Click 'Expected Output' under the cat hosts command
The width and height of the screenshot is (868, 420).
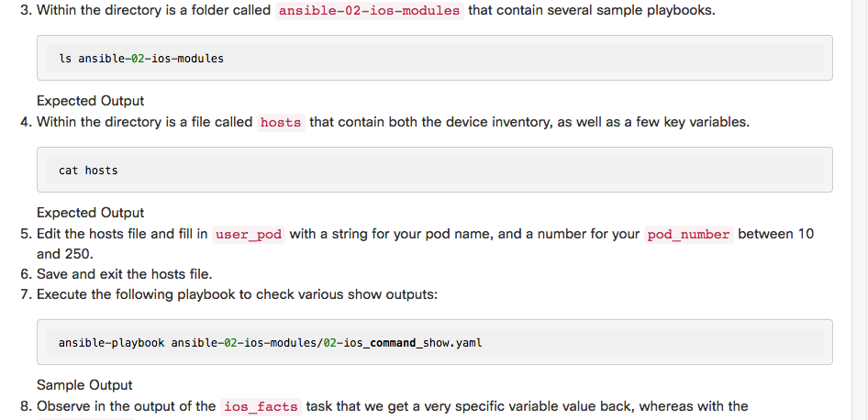pos(90,213)
